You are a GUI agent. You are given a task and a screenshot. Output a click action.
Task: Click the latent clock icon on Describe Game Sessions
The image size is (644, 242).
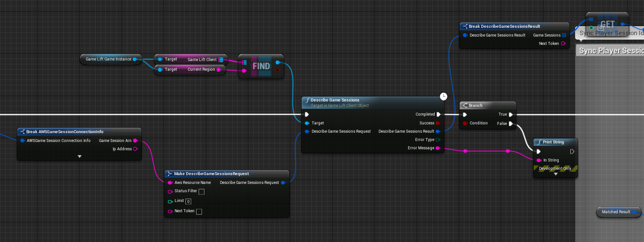[x=443, y=96]
